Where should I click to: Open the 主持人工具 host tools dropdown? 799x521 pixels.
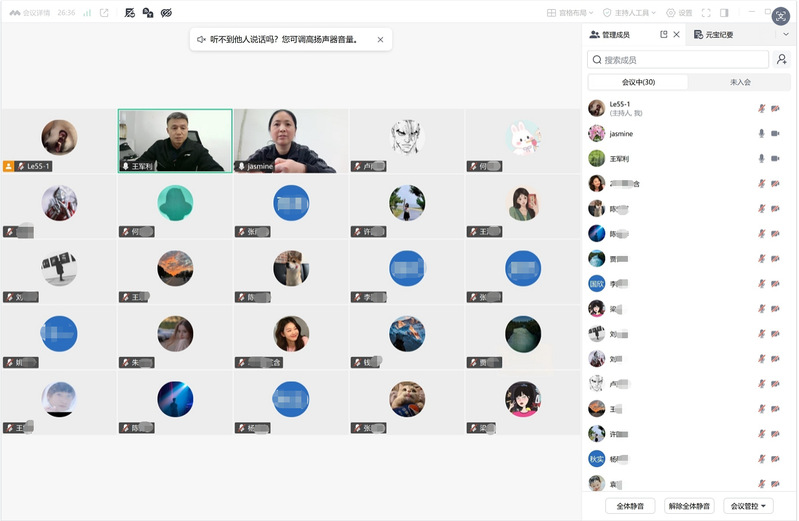[x=629, y=13]
